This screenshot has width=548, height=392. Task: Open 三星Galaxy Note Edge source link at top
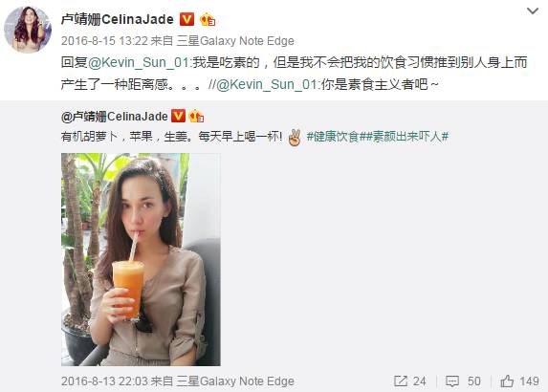coord(235,41)
